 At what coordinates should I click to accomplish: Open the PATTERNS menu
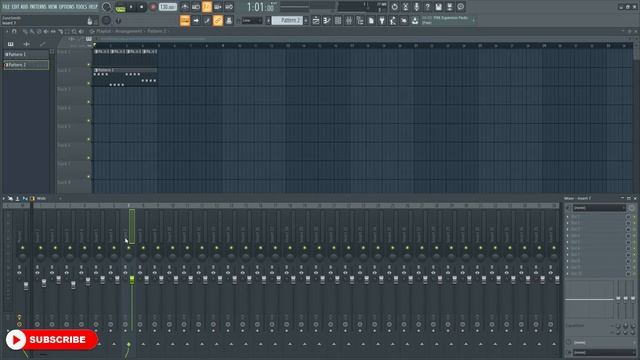38,7
